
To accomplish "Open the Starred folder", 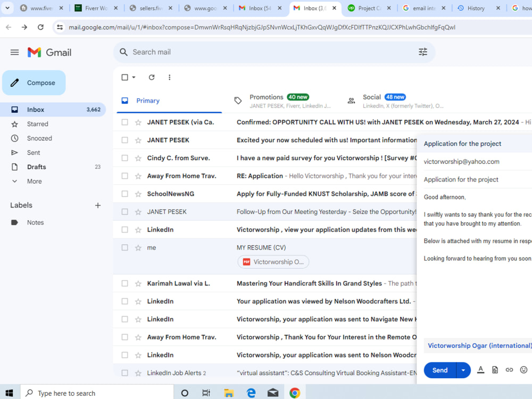I will (53, 124).
